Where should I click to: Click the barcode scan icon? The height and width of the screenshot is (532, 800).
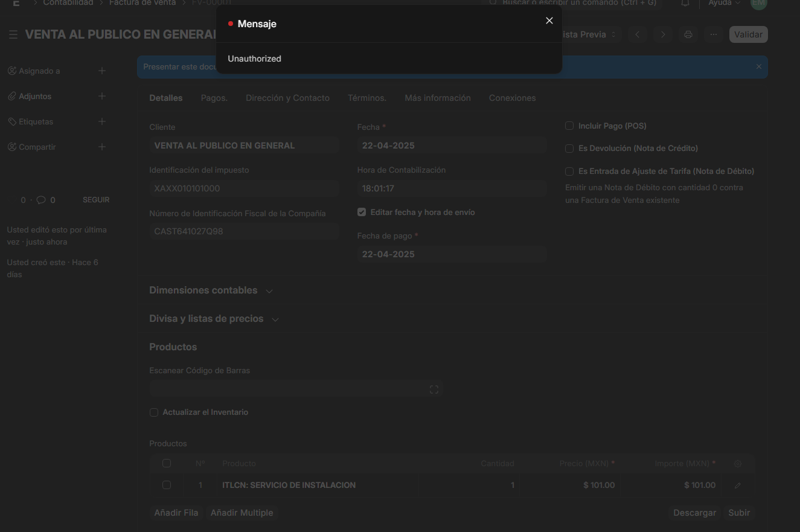(x=434, y=389)
